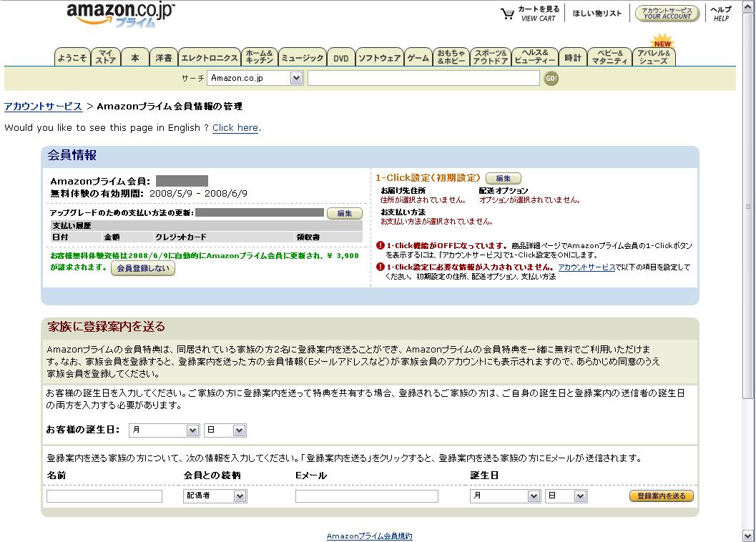Viewport: 756px width, 542px height.
Task: Click the red 1-Click OFF warning icon
Action: coord(380,245)
